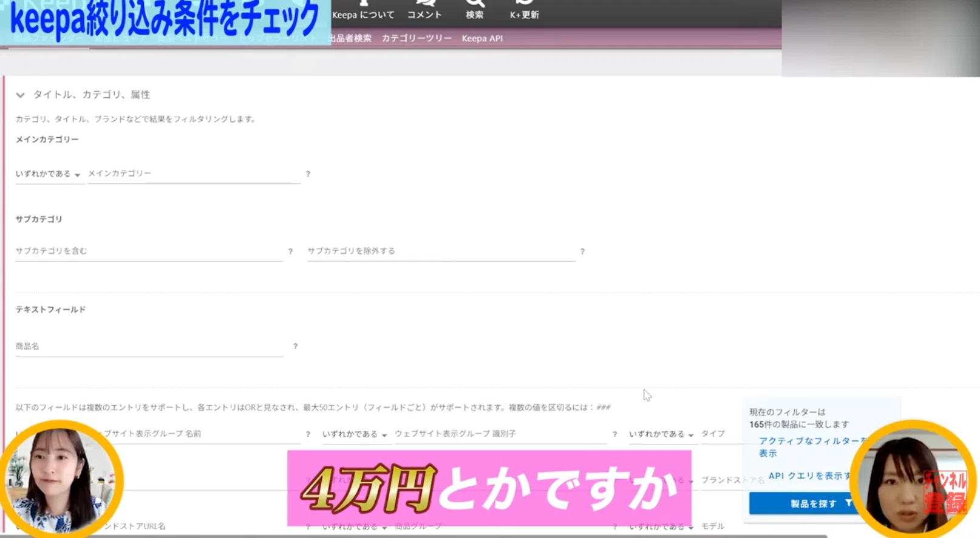Open the Keepa について menu
Image resolution: width=980 pixels, height=538 pixels.
[x=363, y=10]
